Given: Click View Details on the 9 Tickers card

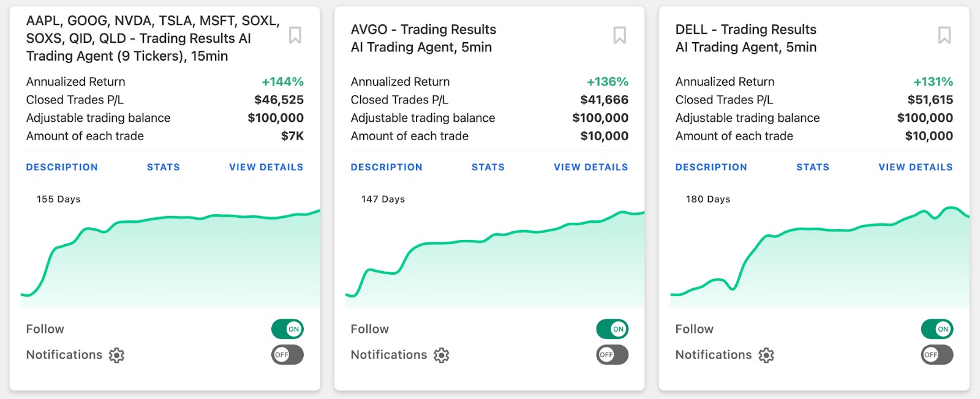Looking at the screenshot, I should (x=266, y=167).
